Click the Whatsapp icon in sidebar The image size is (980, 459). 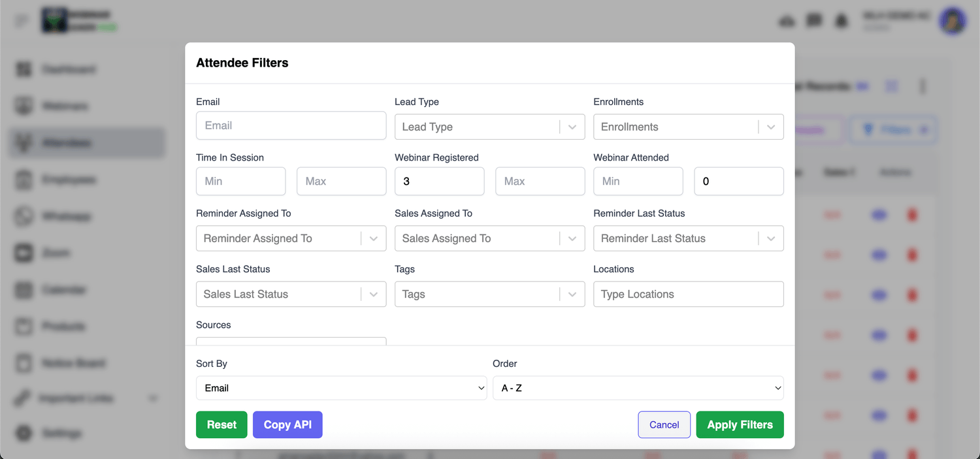[x=24, y=216]
